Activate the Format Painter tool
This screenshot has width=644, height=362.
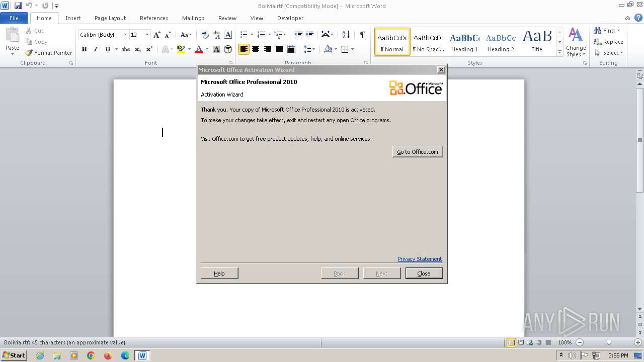coord(48,53)
